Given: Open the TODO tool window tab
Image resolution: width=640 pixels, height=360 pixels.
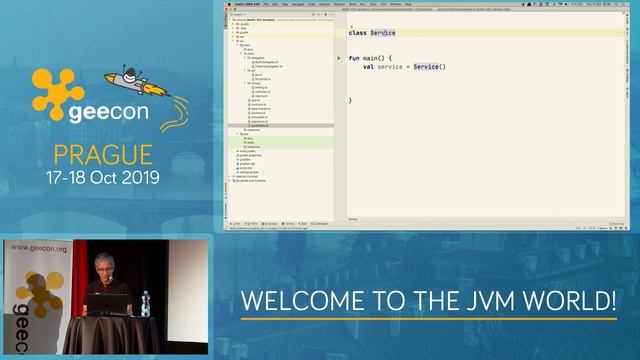Looking at the screenshot, I should pyautogui.click(x=251, y=224).
